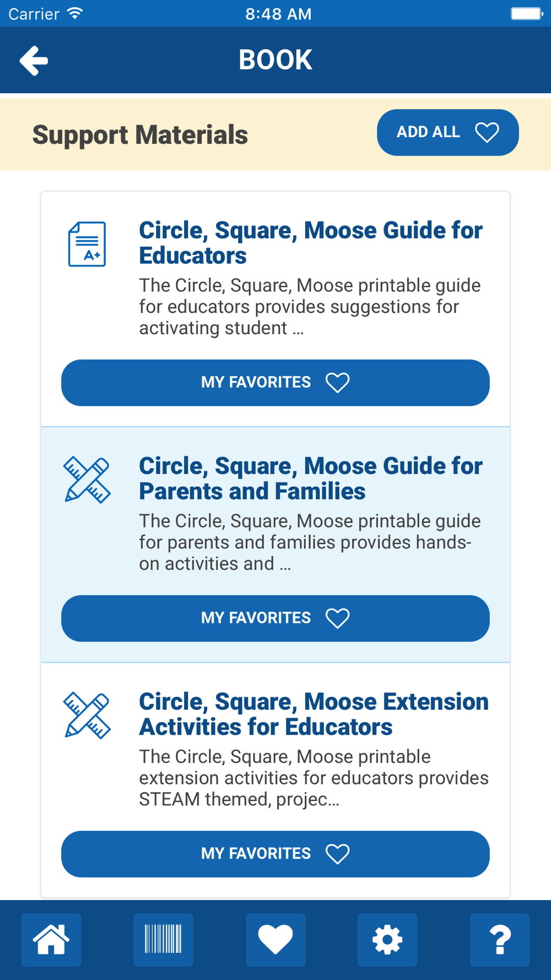Screen dimensions: 551x980
Task: Favorite the Guide for Parents and Families
Action: click(x=275, y=618)
